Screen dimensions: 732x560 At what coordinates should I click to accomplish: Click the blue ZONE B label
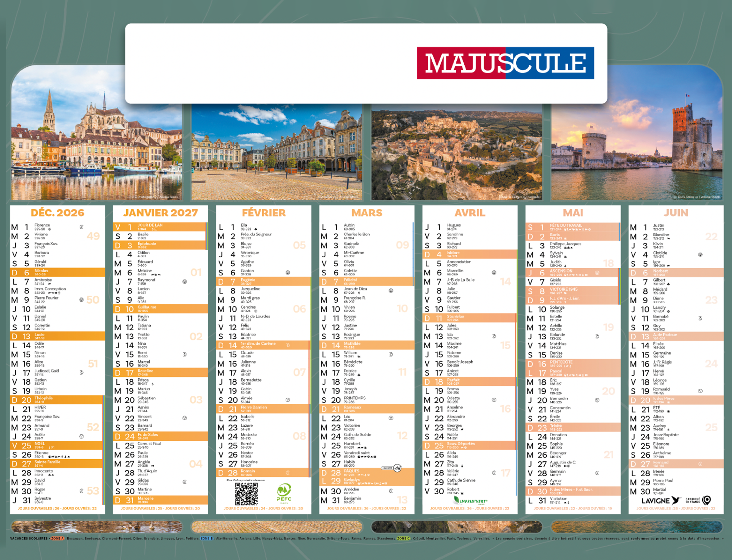click(206, 538)
